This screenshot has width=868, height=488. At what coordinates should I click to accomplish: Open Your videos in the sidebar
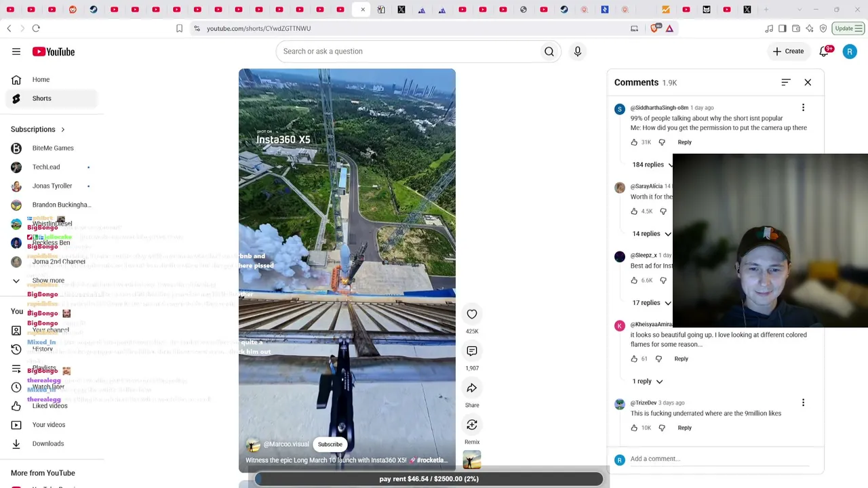coord(52,425)
